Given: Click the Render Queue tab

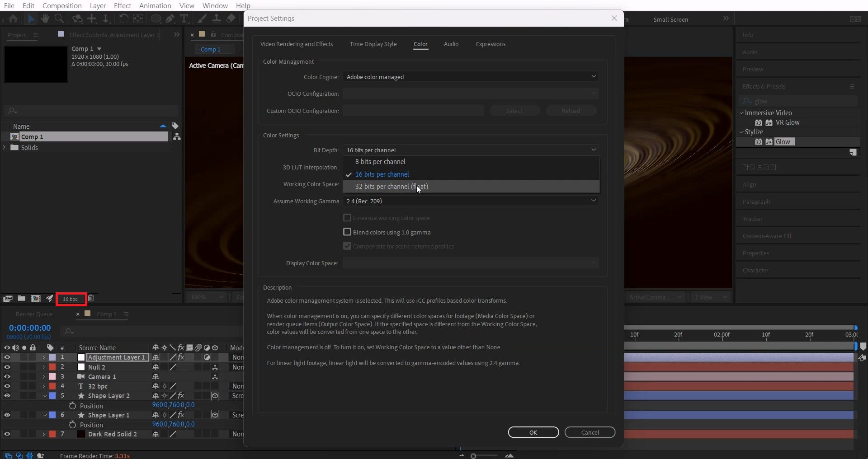Looking at the screenshot, I should pos(34,314).
